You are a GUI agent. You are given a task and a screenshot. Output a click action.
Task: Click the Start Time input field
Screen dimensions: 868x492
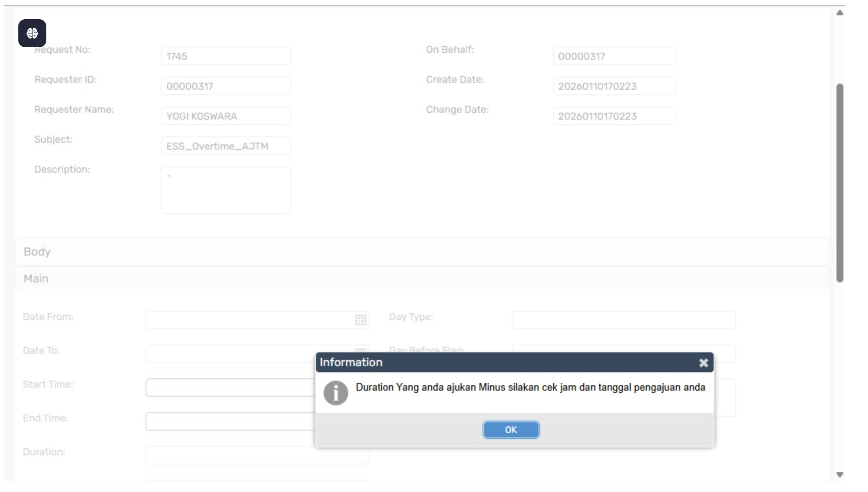click(x=230, y=388)
